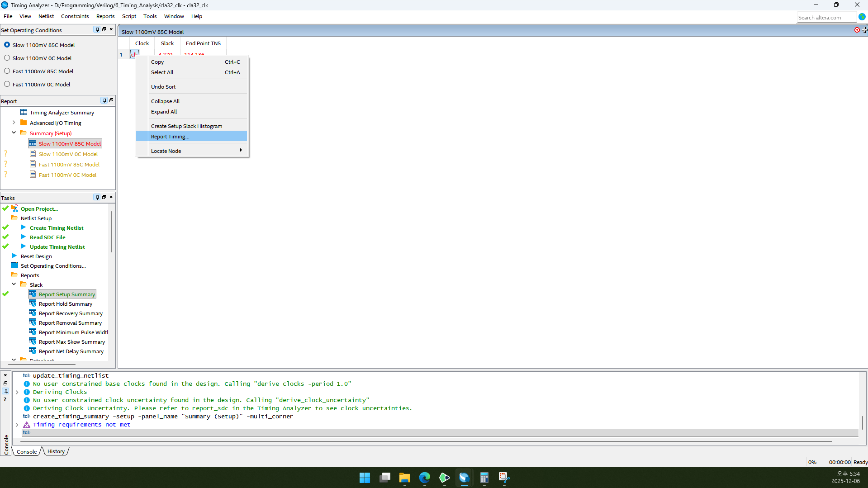The width and height of the screenshot is (868, 488).
Task: Expand the Advanced I/O Timing folder
Action: pyautogui.click(x=14, y=123)
